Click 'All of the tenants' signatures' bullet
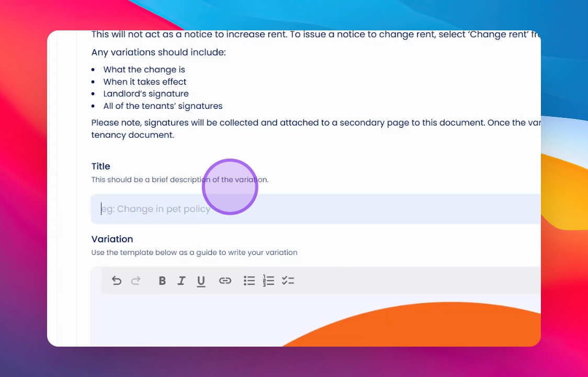The height and width of the screenshot is (377, 588). pyautogui.click(x=163, y=106)
